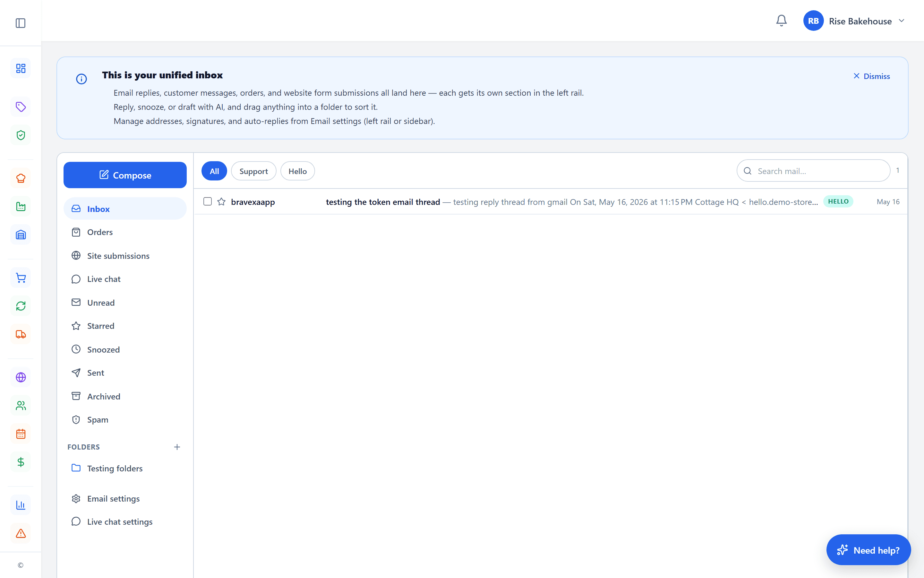Open the green people icon
924x578 pixels.
21,406
